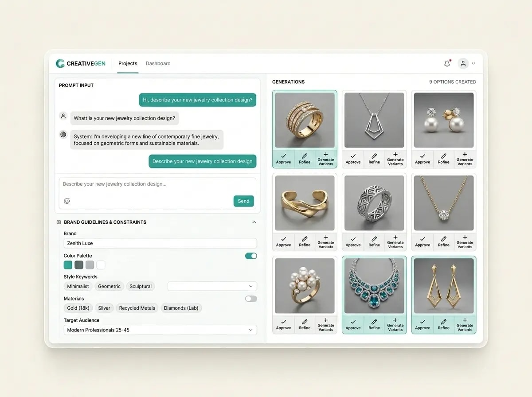Approve the silver lattice ring
The image size is (532, 397).
[353, 241]
